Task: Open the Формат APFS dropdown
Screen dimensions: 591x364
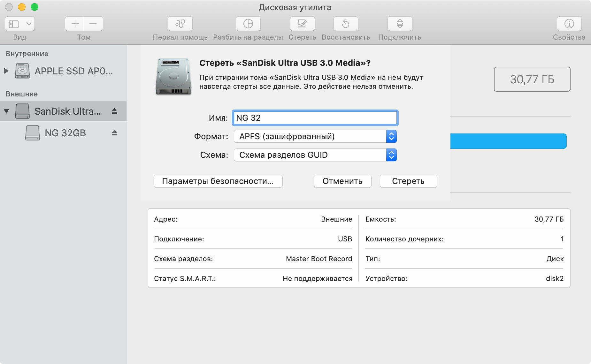Action: tap(315, 137)
